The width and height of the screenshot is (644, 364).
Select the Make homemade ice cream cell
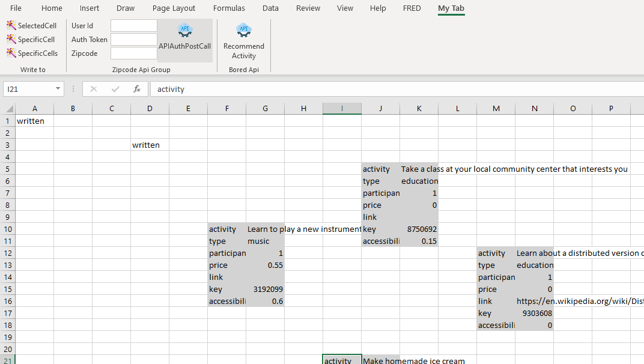pos(381,360)
